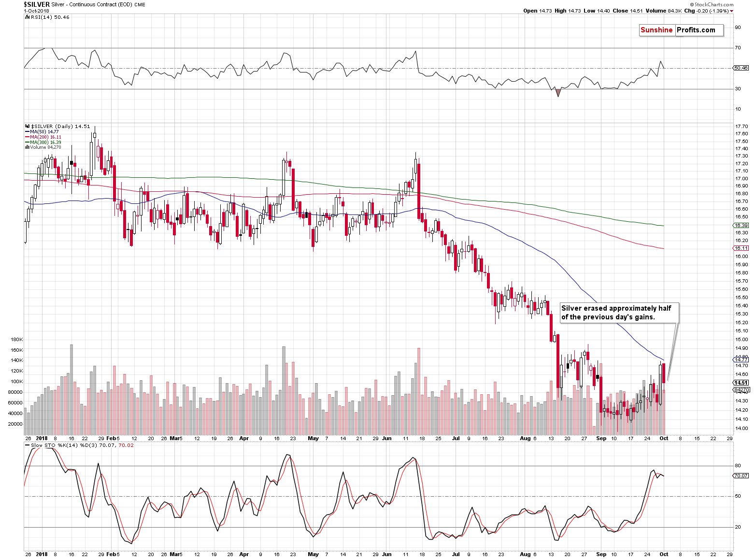
Task: Click the 70.07 stochastic value tag
Action: pyautogui.click(x=741, y=476)
